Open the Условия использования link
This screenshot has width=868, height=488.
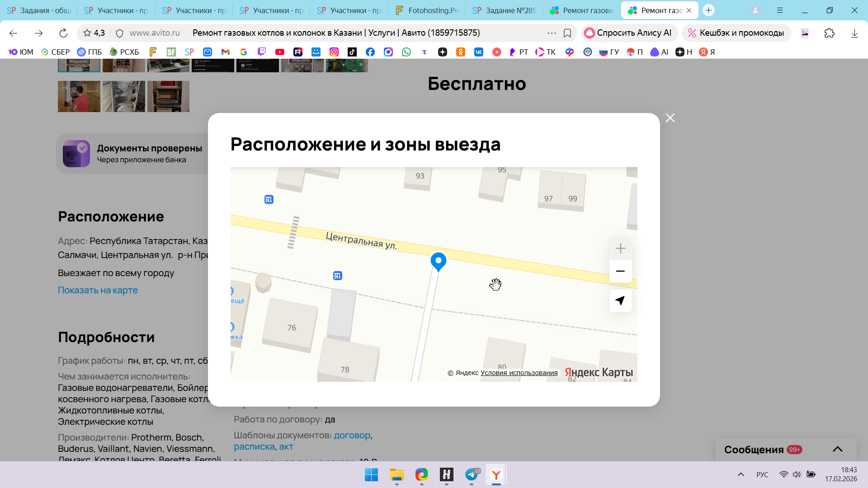[x=519, y=373]
